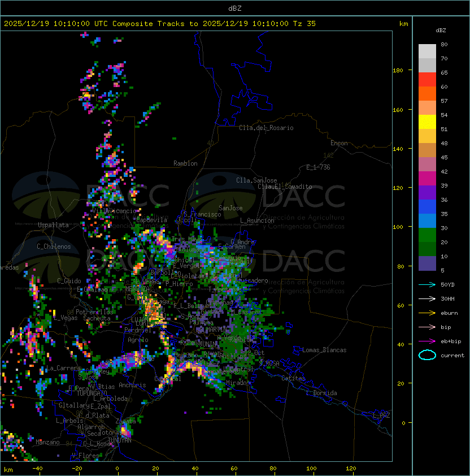Click the white 30HM arrow in legend
This screenshot has width=470, height=476.
click(427, 299)
